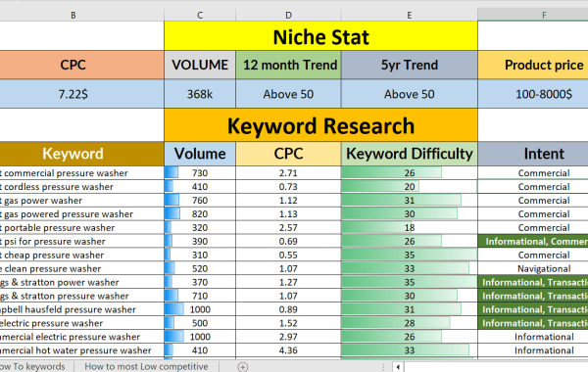Select column B header

pyautogui.click(x=73, y=15)
